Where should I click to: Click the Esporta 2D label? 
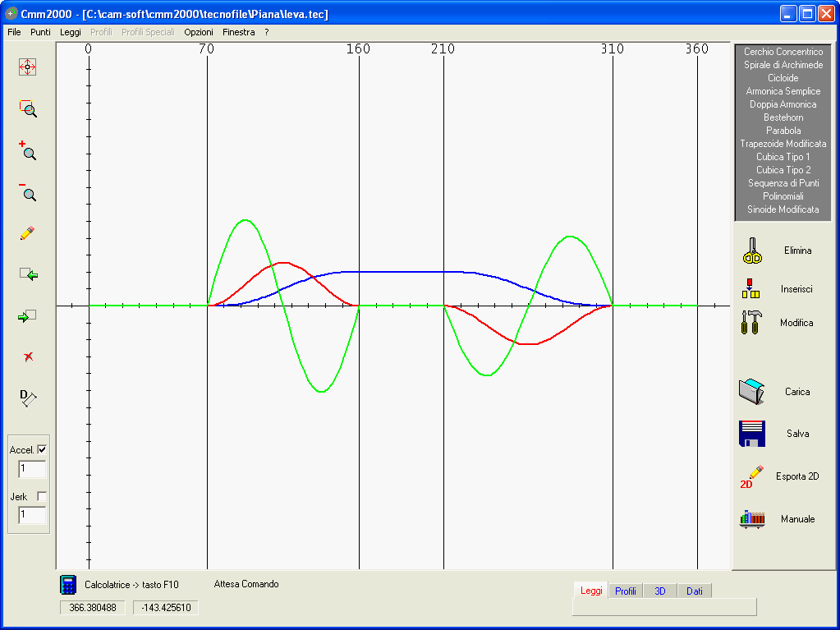(797, 476)
